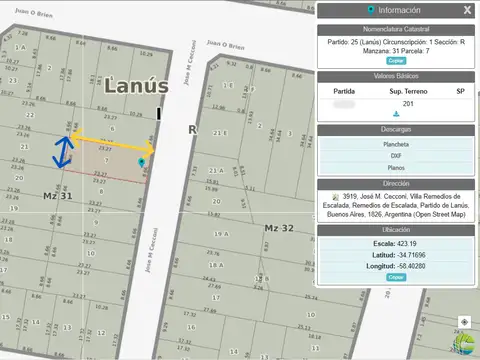Screen dimensions: 480x360
Task: Click the Información pin icon
Action: (371, 10)
